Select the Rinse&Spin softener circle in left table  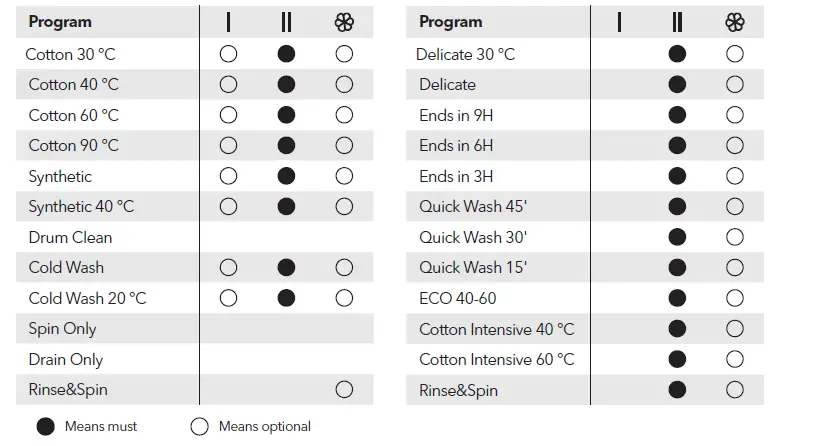pyautogui.click(x=344, y=390)
